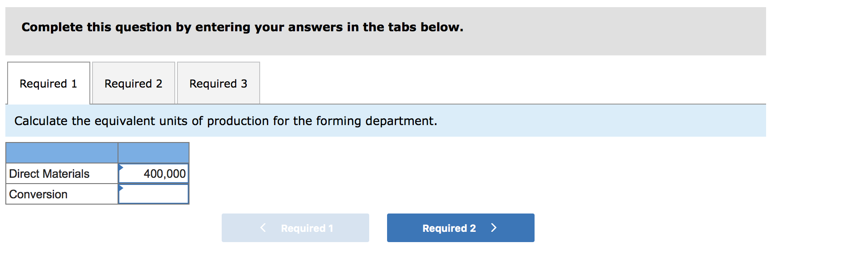Click the disabled Required 1 back button
Screen dimensions: 868x268
tap(295, 228)
